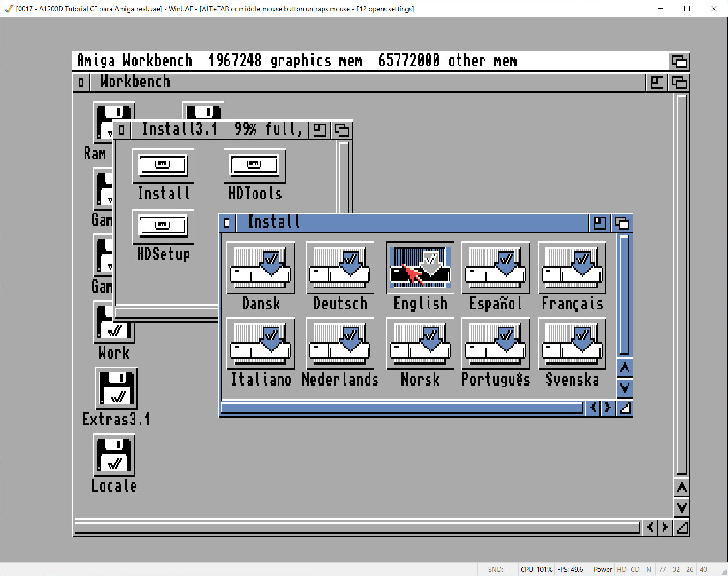The image size is (728, 576).
Task: Select the Extras3.1 disk icon
Action: (x=116, y=388)
